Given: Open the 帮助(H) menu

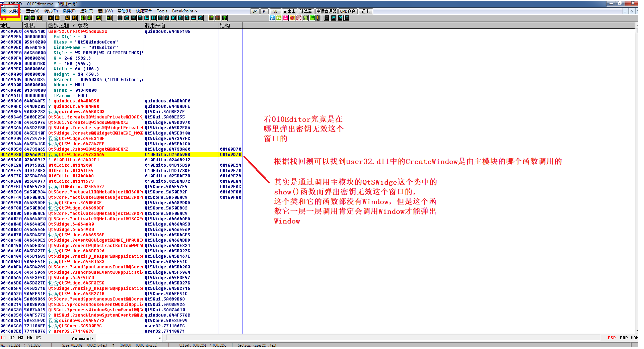Looking at the screenshot, I should tap(124, 11).
